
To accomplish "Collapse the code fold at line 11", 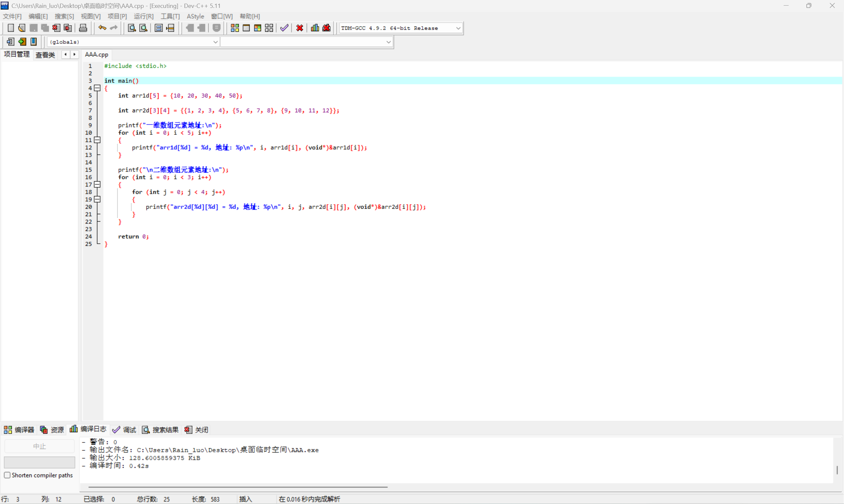I will tap(98, 140).
